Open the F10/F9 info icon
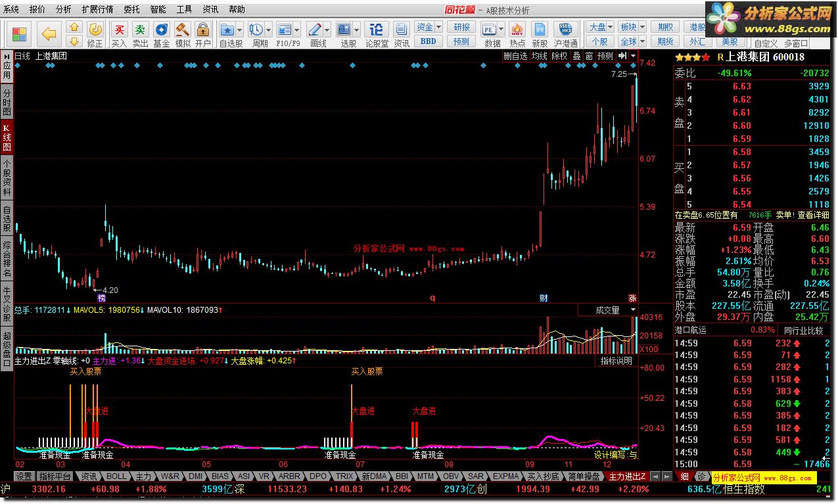The width and height of the screenshot is (838, 504). pos(285,30)
